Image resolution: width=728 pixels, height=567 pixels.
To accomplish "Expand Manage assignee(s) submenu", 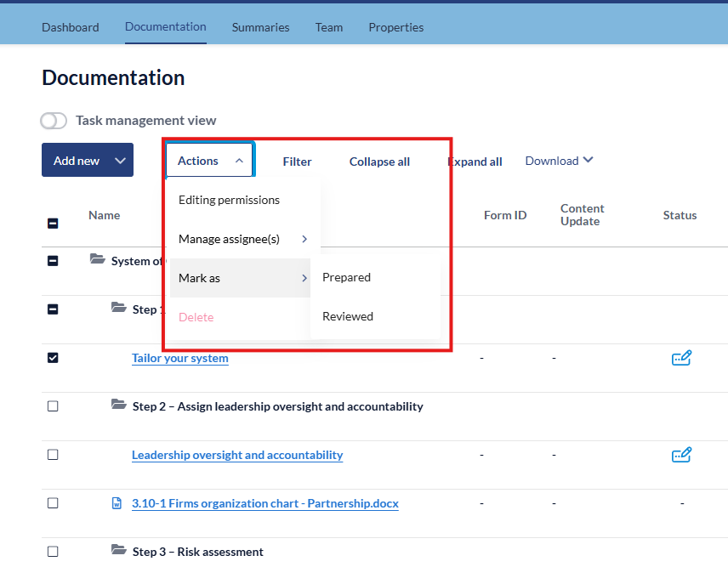I will tap(242, 239).
